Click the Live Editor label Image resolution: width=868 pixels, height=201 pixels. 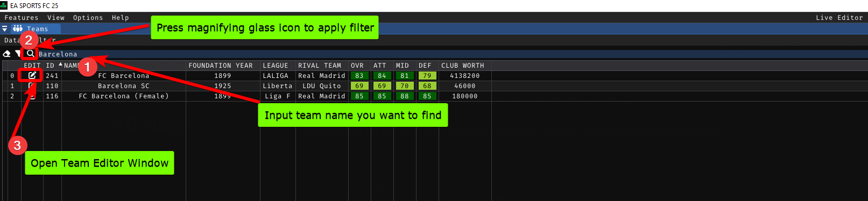[839, 18]
